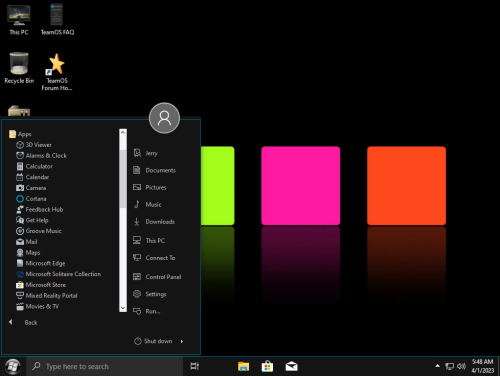500x376 pixels.
Task: Launch the Maps app
Action: click(28, 253)
